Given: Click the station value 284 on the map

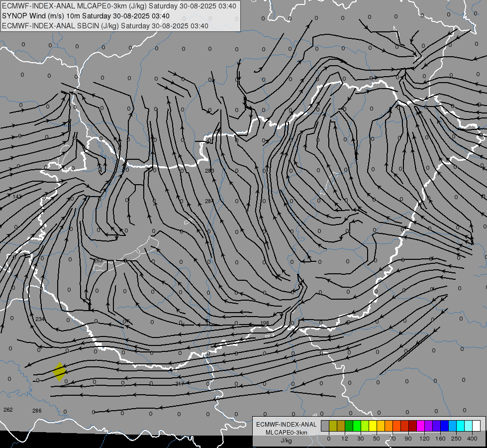Looking at the screenshot, I should (x=209, y=201).
